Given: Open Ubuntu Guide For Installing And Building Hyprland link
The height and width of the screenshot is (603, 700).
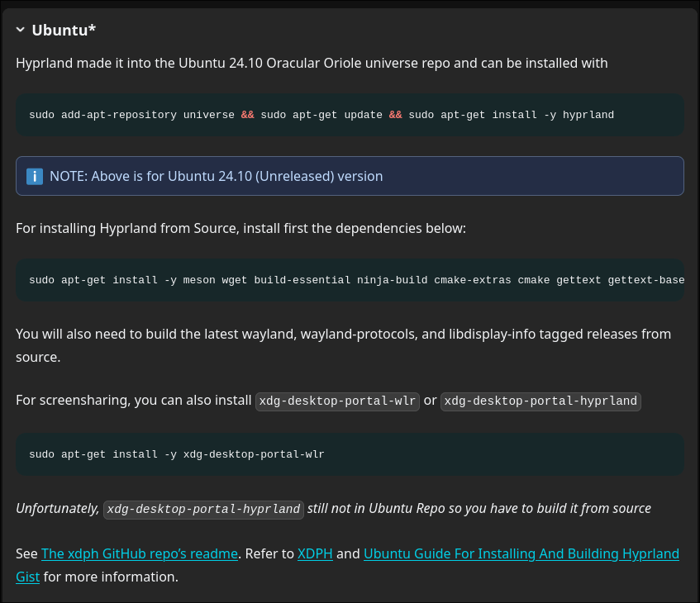Looking at the screenshot, I should [521, 553].
